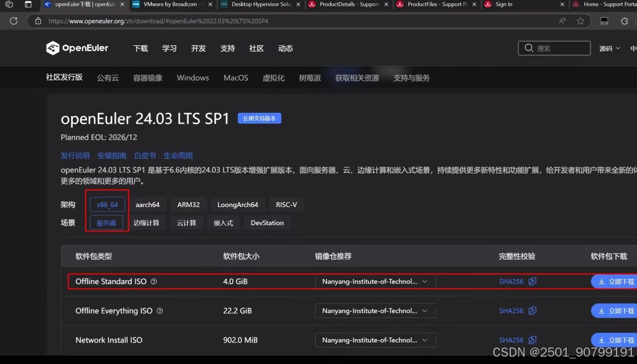Click the openEuler logo
Image resolution: width=637 pixels, height=364 pixels.
tap(77, 48)
